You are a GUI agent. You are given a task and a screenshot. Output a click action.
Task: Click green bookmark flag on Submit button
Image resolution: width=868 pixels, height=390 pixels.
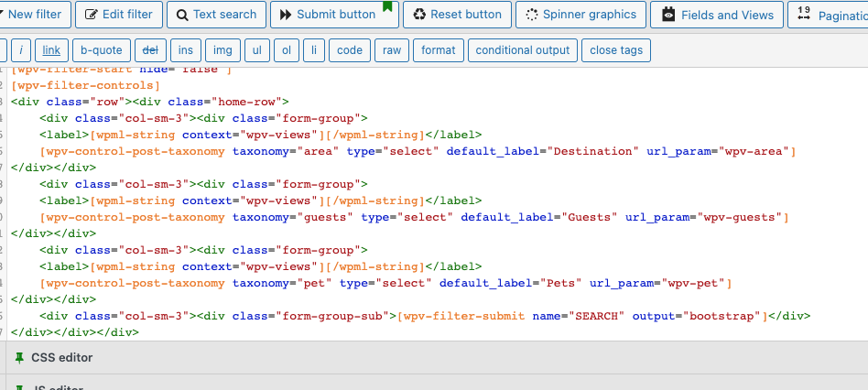click(x=387, y=6)
